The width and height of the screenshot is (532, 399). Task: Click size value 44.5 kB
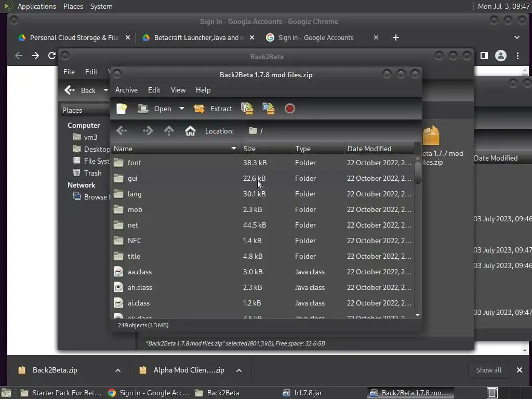coord(255,225)
